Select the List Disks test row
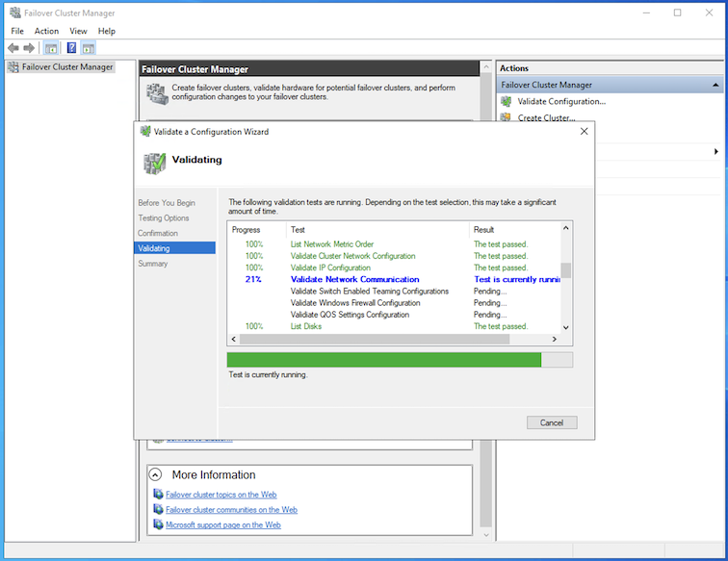This screenshot has width=728, height=561. 394,326
